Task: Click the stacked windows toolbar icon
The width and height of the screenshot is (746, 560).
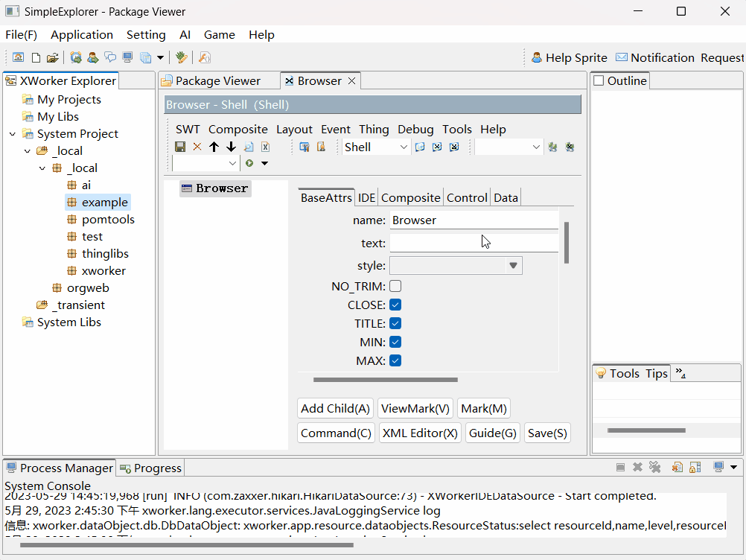Action: pos(146,57)
